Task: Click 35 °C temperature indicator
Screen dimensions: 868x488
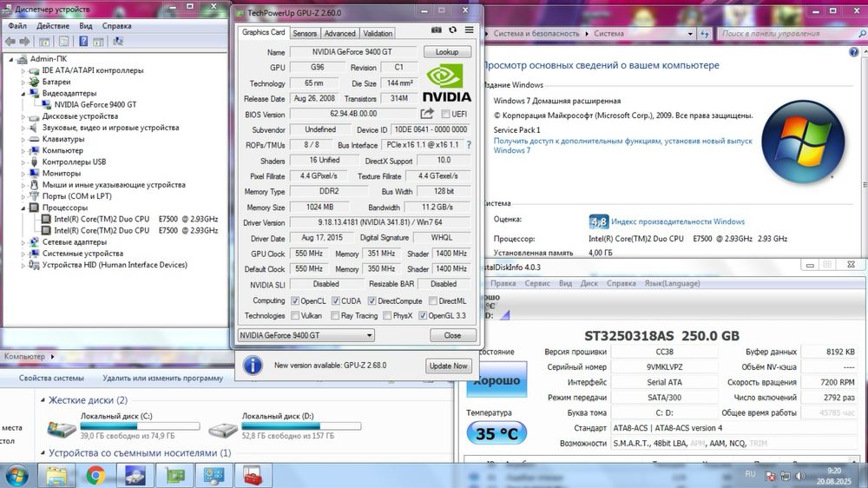Action: (496, 433)
